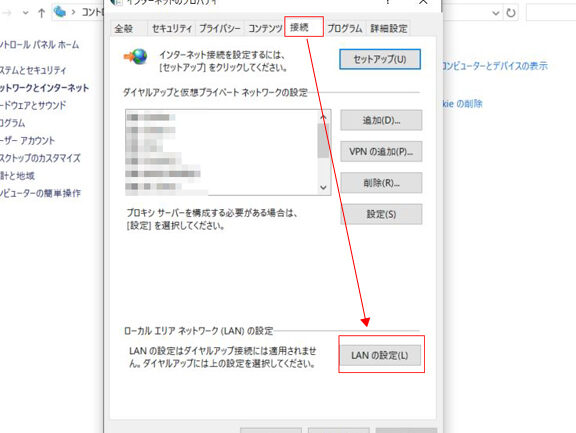576x433 pixels.
Task: Expand the address bar history dropdown
Action: point(496,13)
